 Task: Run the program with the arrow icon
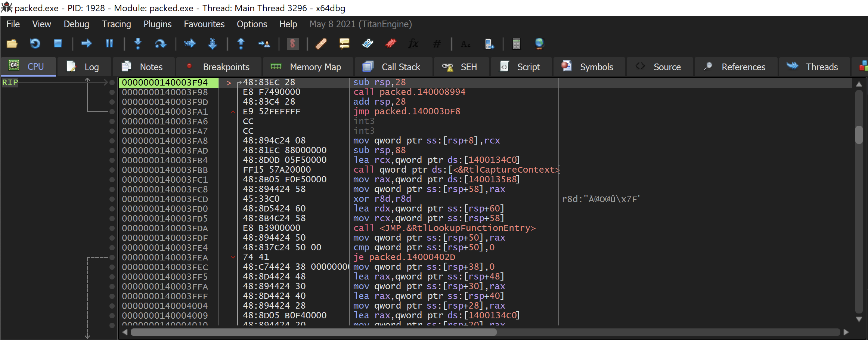(86, 44)
